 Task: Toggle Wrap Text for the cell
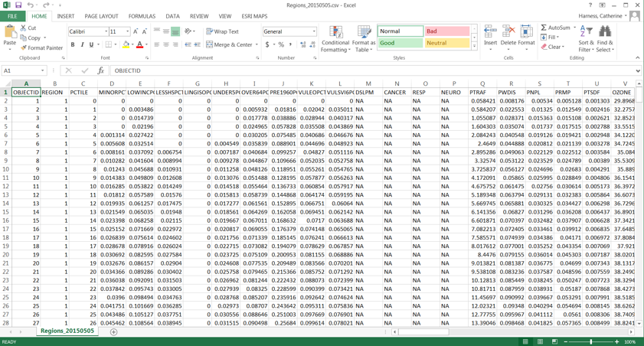(222, 31)
